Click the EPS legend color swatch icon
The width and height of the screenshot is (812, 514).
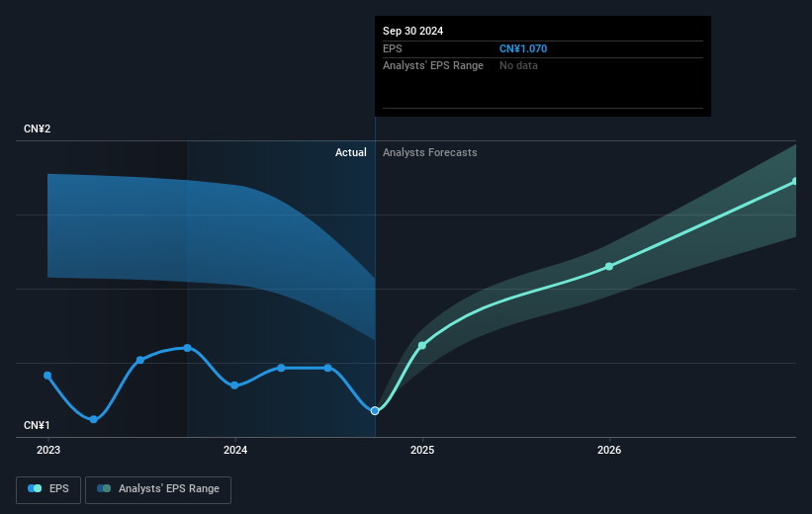tap(35, 488)
